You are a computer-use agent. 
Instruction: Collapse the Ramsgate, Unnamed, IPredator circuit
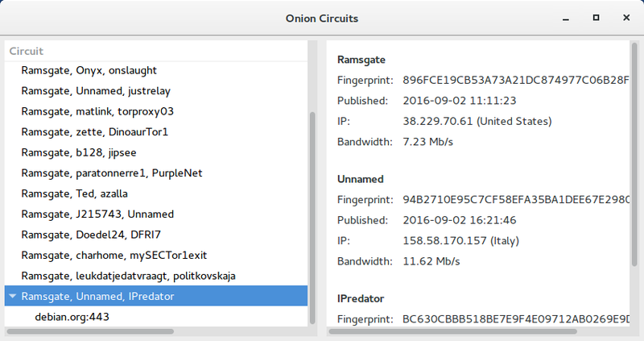pos(12,297)
